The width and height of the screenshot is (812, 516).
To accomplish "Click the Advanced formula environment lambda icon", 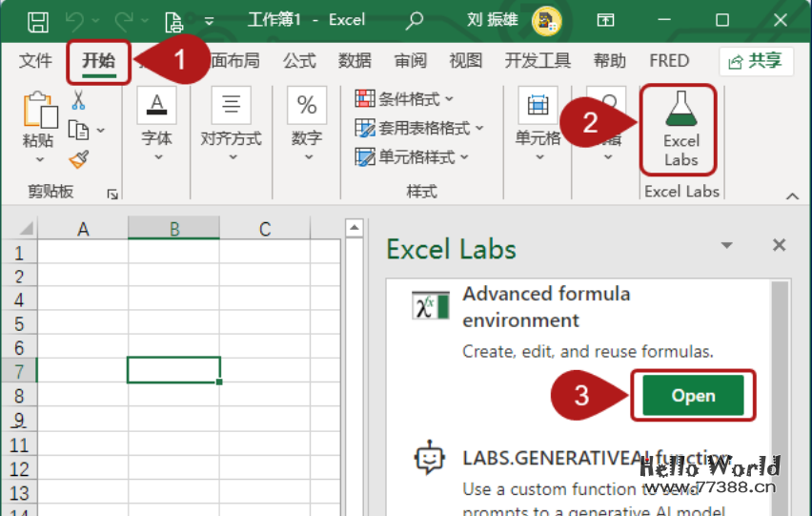I will point(431,307).
